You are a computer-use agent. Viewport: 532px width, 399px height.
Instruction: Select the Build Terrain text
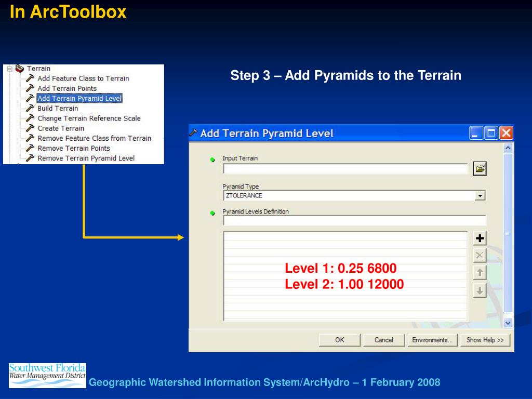tap(58, 108)
